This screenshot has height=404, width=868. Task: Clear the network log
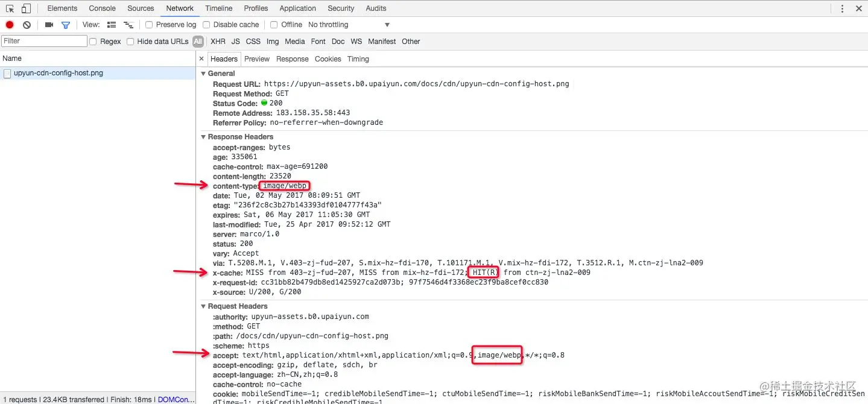tap(27, 25)
